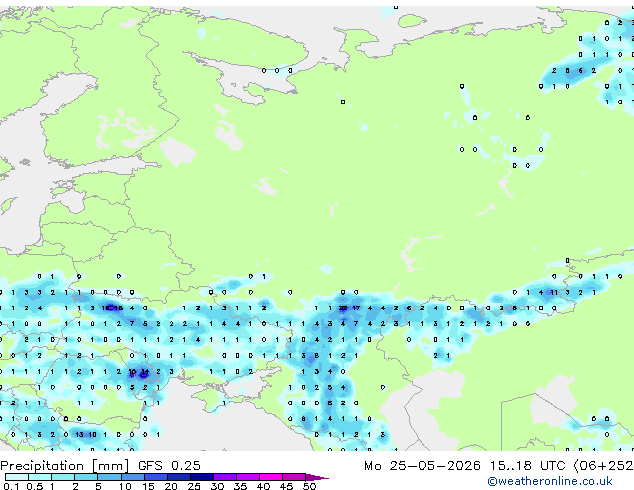Select the 45–50 mm legend swatch
The image size is (634, 490).
[294, 477]
